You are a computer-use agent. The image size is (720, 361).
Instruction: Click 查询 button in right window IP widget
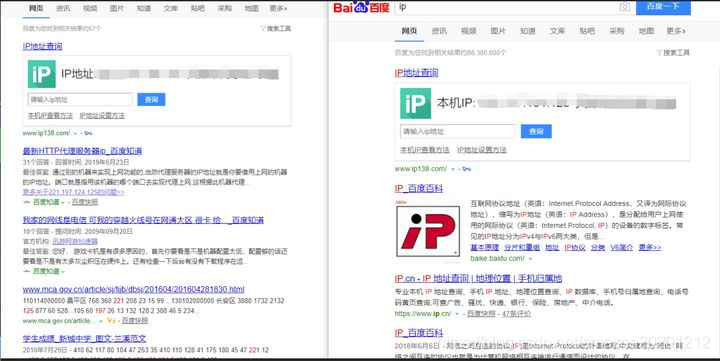click(536, 131)
